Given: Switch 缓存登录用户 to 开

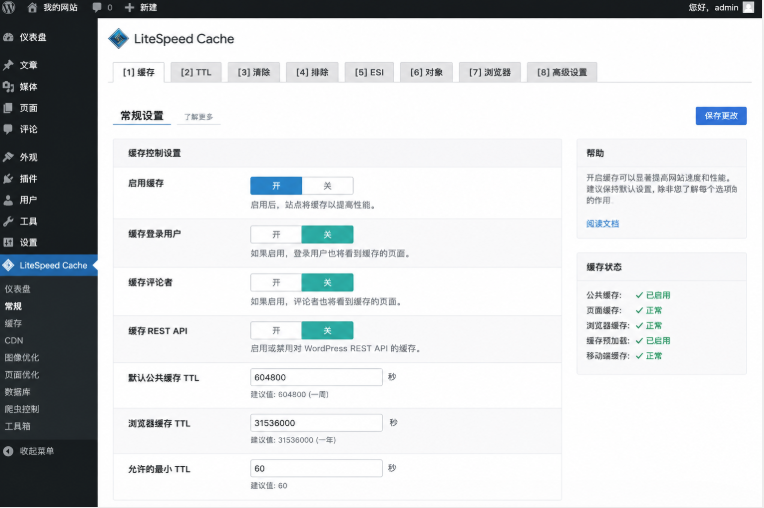Looking at the screenshot, I should coord(276,234).
